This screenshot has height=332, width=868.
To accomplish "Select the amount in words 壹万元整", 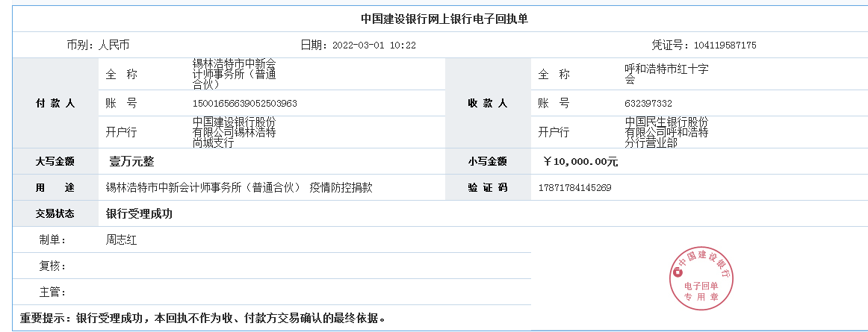I will 131,162.
